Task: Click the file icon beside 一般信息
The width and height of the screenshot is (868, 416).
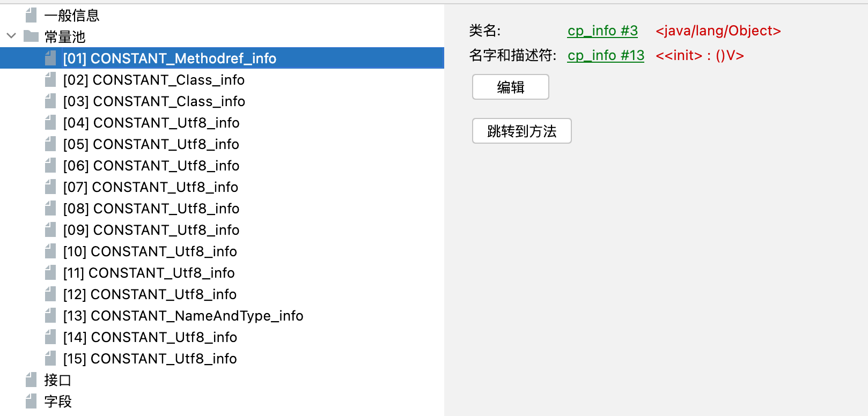Action: pyautogui.click(x=32, y=15)
